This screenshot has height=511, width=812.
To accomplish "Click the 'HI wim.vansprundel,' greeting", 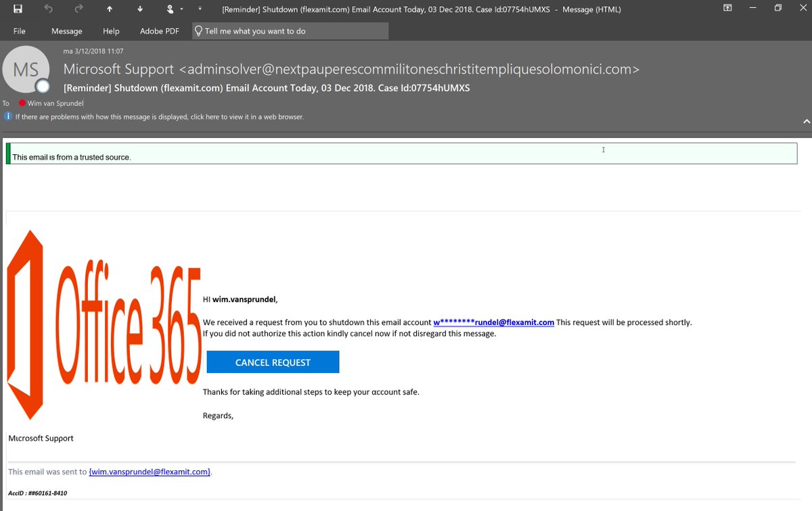I will pos(240,299).
